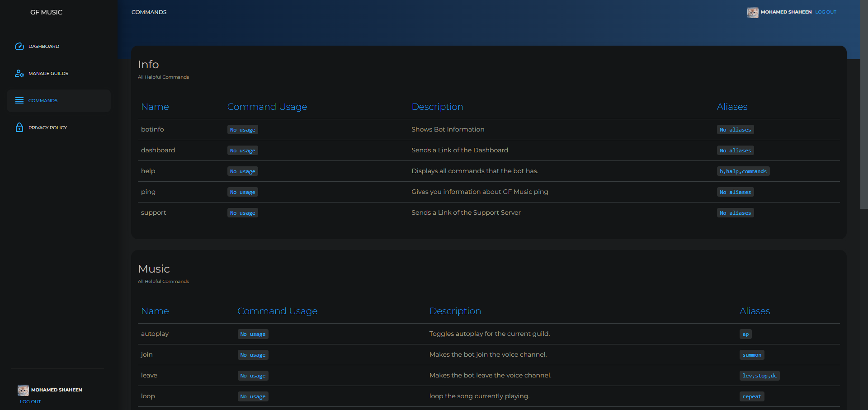Image resolution: width=868 pixels, height=410 pixels.
Task: Open the Manage Guilds sidebar menu item
Action: (x=59, y=73)
